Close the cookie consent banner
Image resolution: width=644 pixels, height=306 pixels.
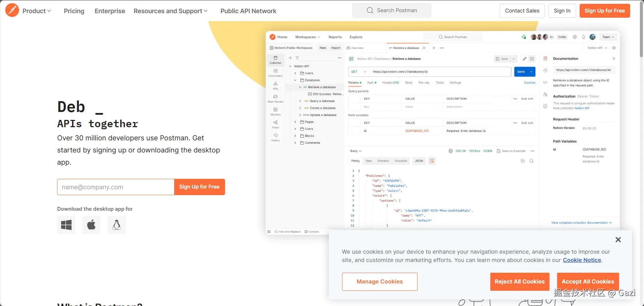[x=618, y=239]
